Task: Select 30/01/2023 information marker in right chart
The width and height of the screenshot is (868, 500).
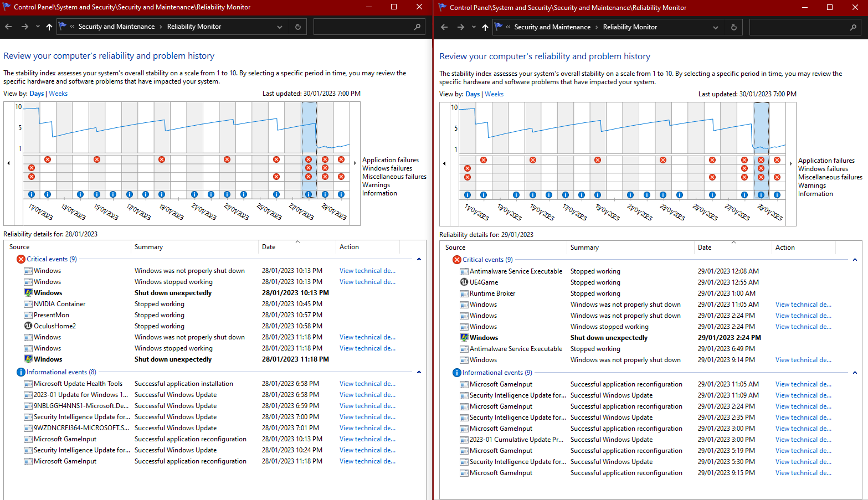Action: (x=777, y=195)
